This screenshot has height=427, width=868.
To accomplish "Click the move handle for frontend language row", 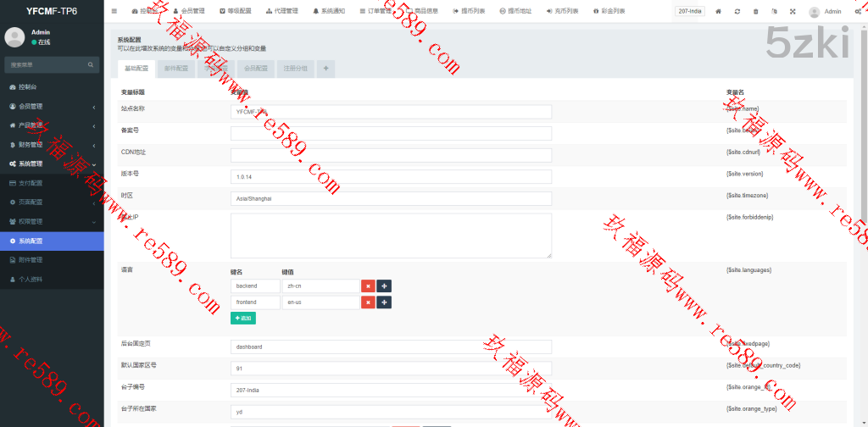I will tap(384, 302).
